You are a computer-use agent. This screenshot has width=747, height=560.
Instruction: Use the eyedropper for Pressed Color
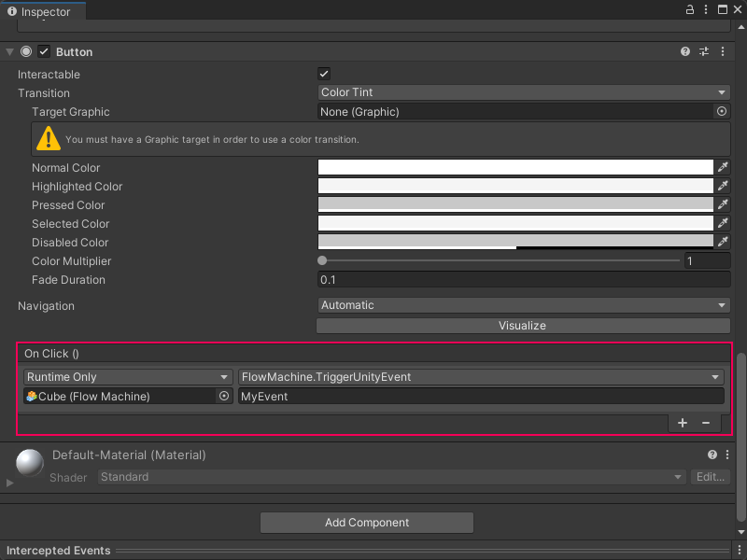pyautogui.click(x=722, y=205)
